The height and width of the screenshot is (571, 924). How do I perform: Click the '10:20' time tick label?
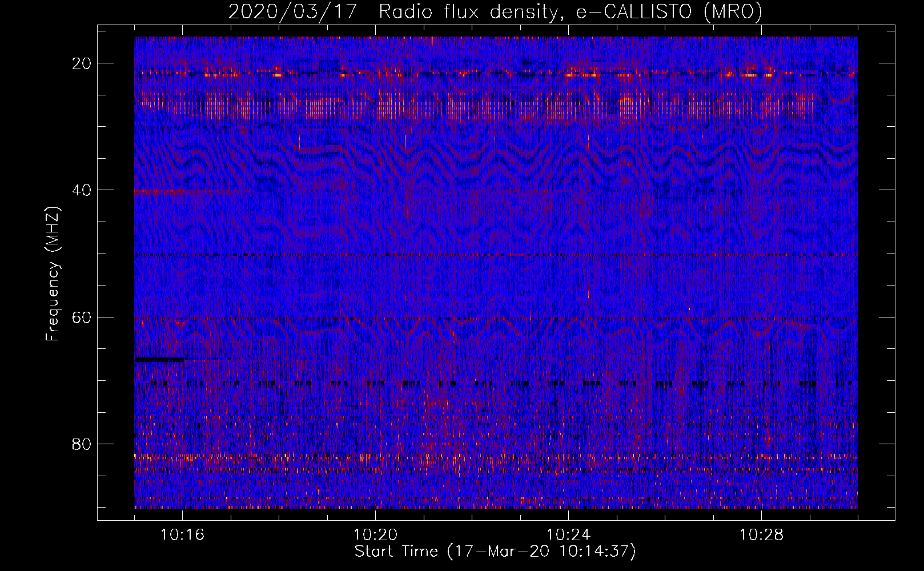pos(375,535)
